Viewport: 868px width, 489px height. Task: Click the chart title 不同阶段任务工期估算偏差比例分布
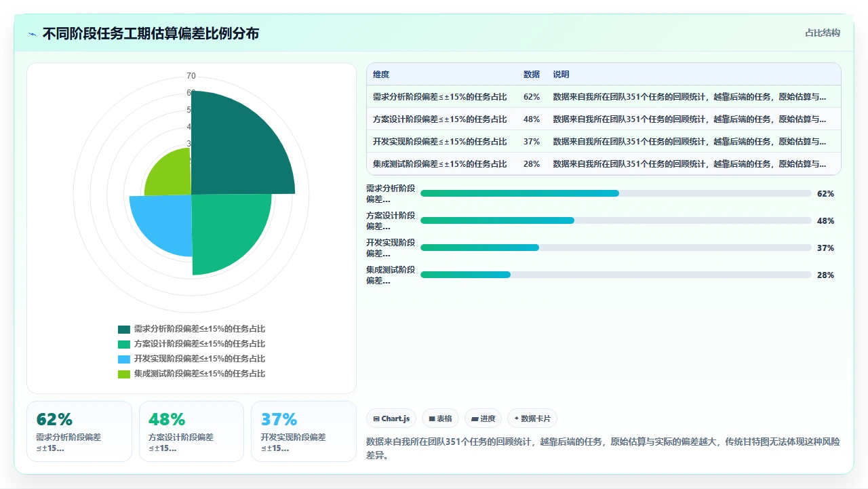(x=151, y=34)
